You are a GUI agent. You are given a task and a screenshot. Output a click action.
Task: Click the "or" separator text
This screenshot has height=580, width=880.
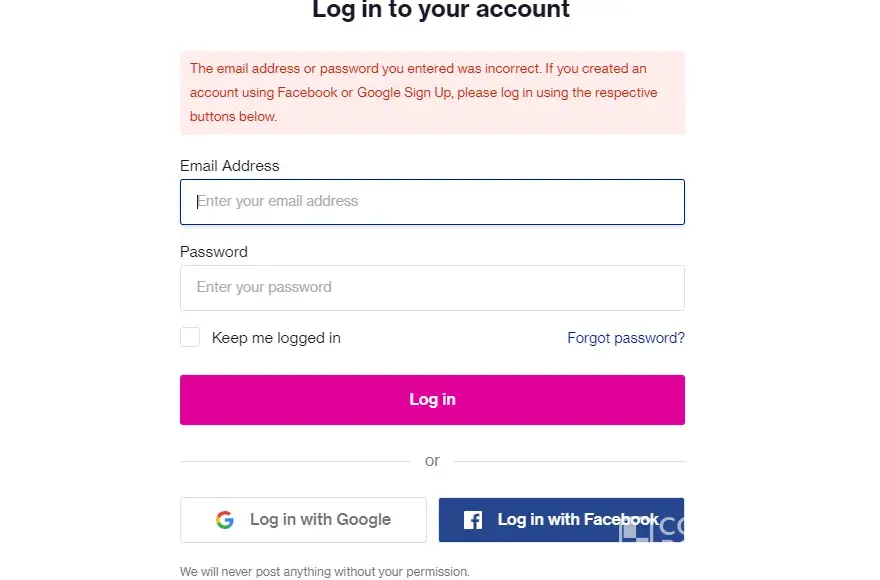click(432, 461)
